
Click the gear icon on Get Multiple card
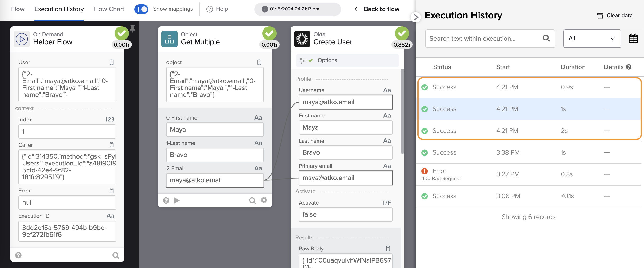pyautogui.click(x=264, y=200)
